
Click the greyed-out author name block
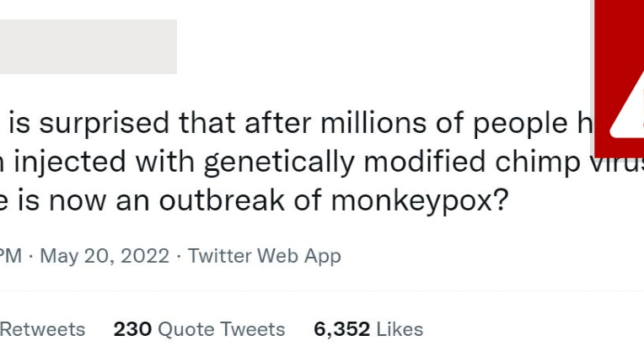click(88, 46)
